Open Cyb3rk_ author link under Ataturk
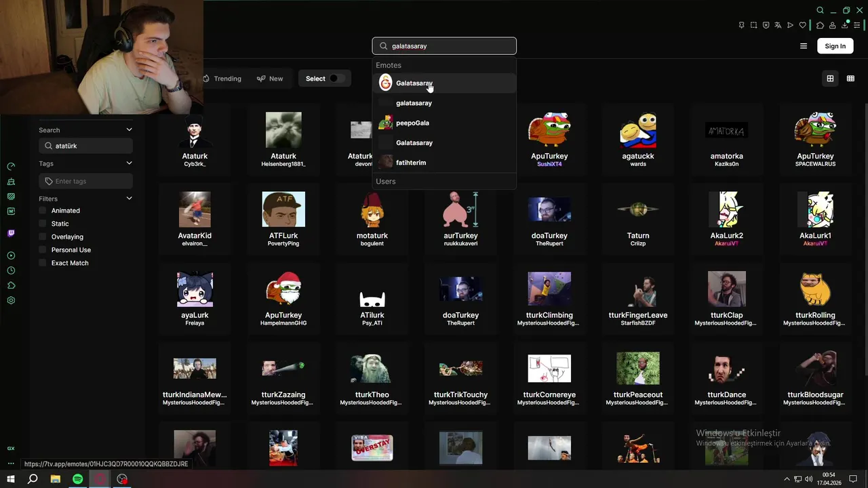 click(195, 164)
